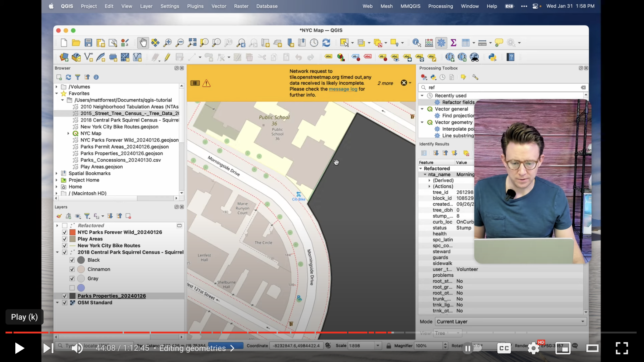Open Layer Styling panel brush icon
644x362 pixels.
[x=59, y=216]
